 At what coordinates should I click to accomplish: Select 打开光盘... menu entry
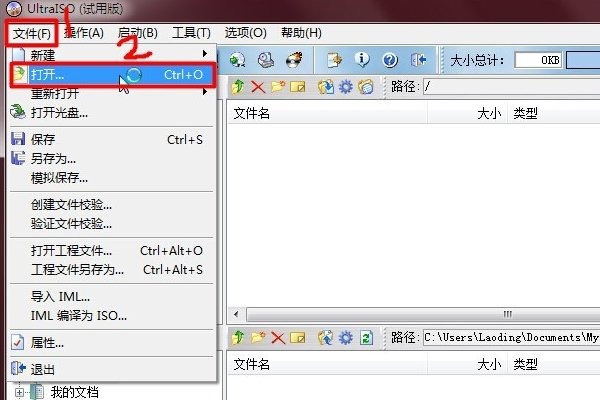[112, 113]
